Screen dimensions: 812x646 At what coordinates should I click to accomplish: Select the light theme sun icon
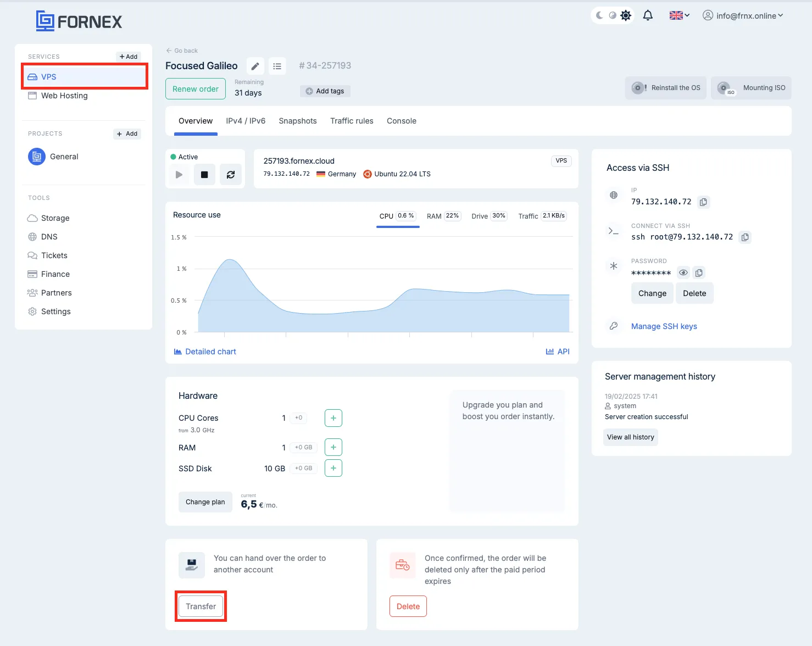626,15
